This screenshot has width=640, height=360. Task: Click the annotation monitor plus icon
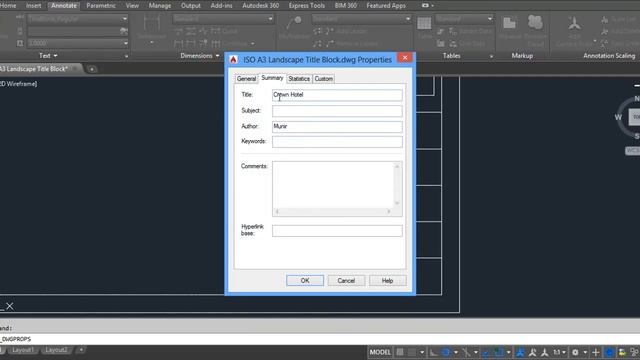point(596,352)
